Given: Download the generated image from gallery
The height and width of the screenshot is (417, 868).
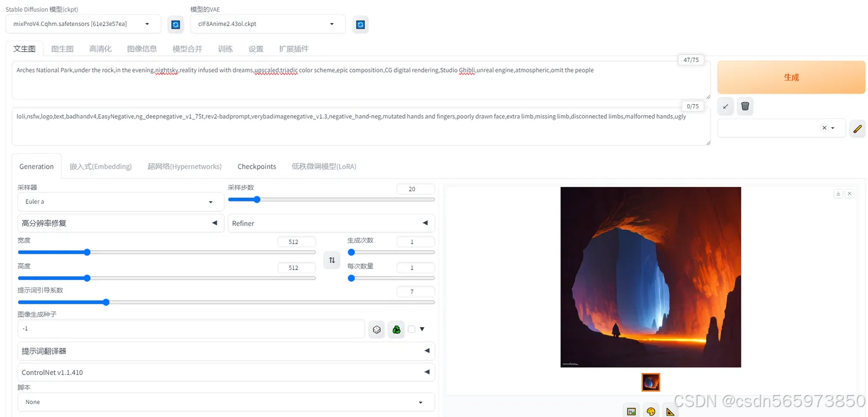Looking at the screenshot, I should point(838,194).
